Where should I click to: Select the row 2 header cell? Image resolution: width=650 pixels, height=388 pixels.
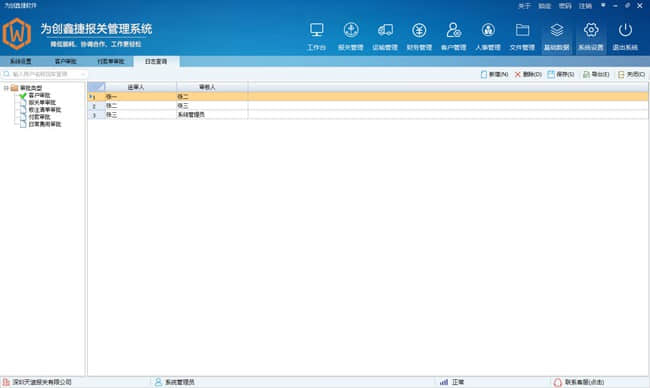pos(96,106)
